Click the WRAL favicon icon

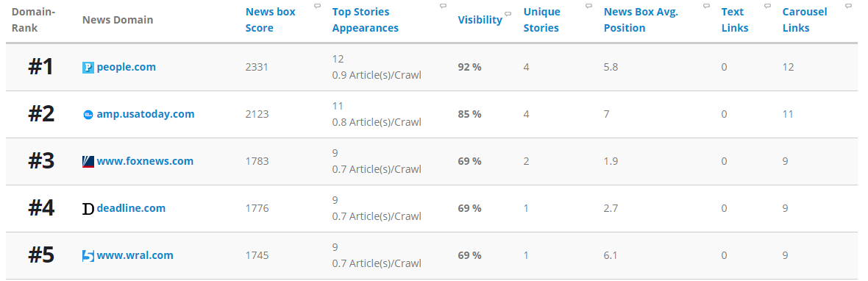point(88,255)
